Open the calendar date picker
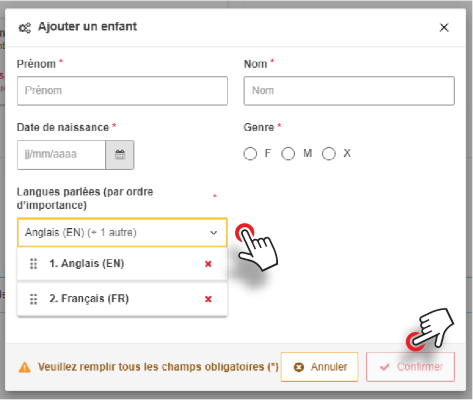 pyautogui.click(x=120, y=155)
